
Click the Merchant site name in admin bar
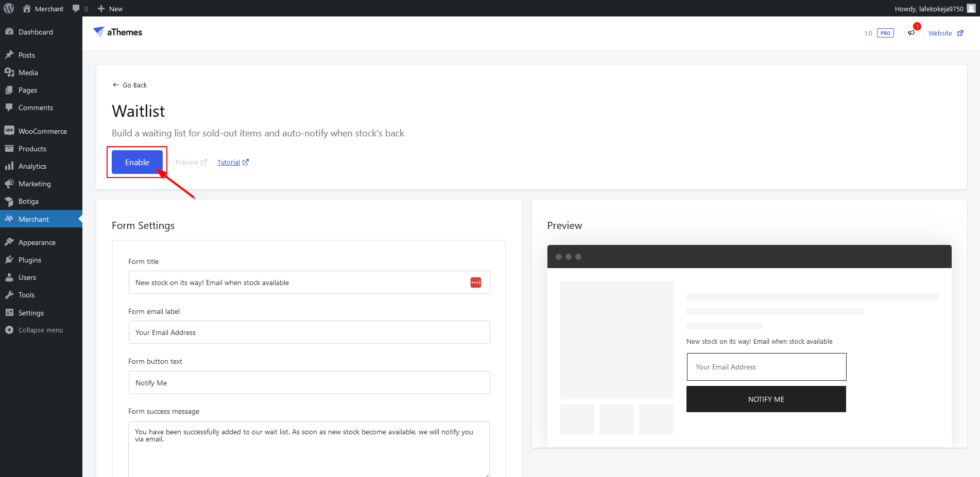(49, 9)
